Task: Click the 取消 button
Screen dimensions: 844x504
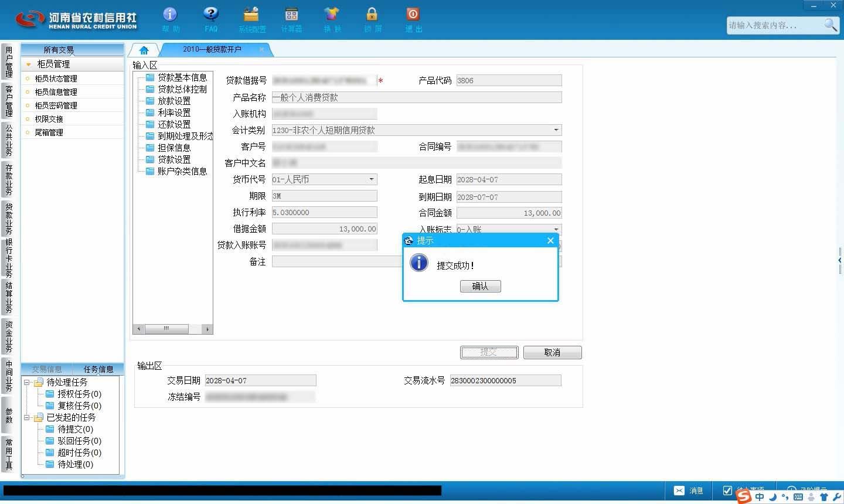Action: pyautogui.click(x=552, y=352)
